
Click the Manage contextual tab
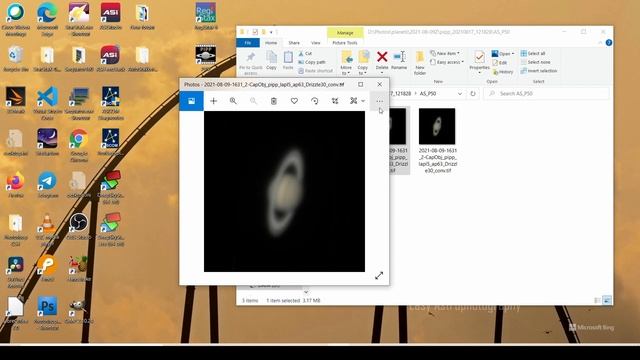[345, 32]
